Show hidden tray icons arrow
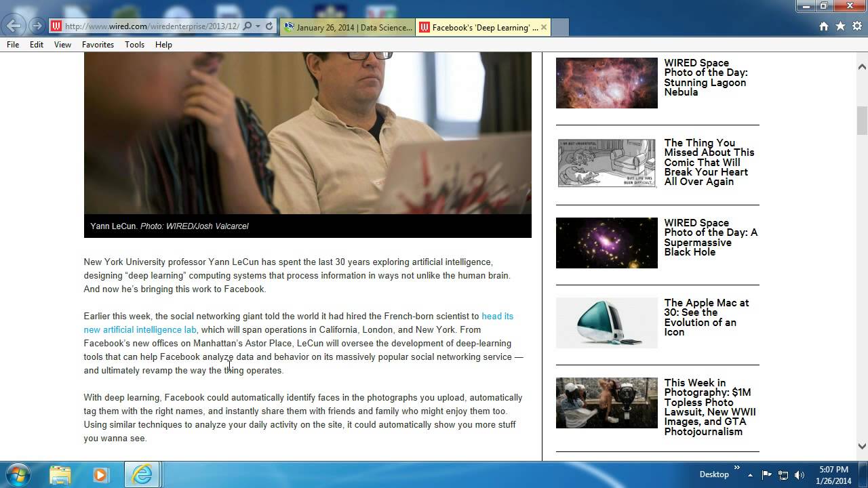868x488 pixels. [751, 474]
